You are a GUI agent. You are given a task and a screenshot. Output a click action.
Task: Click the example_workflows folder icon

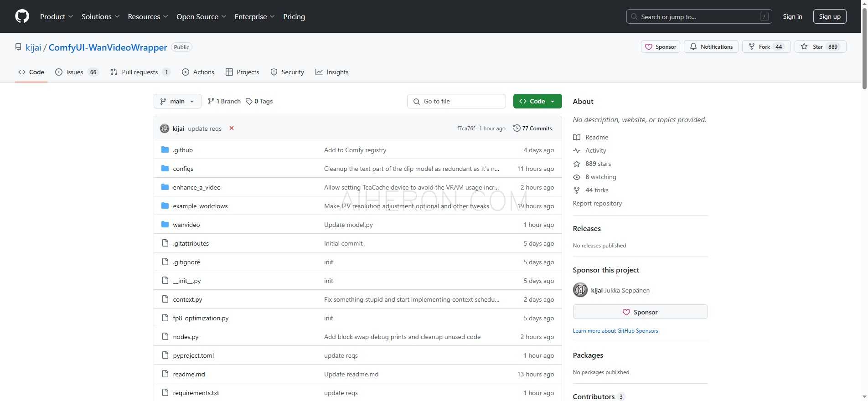click(x=165, y=206)
